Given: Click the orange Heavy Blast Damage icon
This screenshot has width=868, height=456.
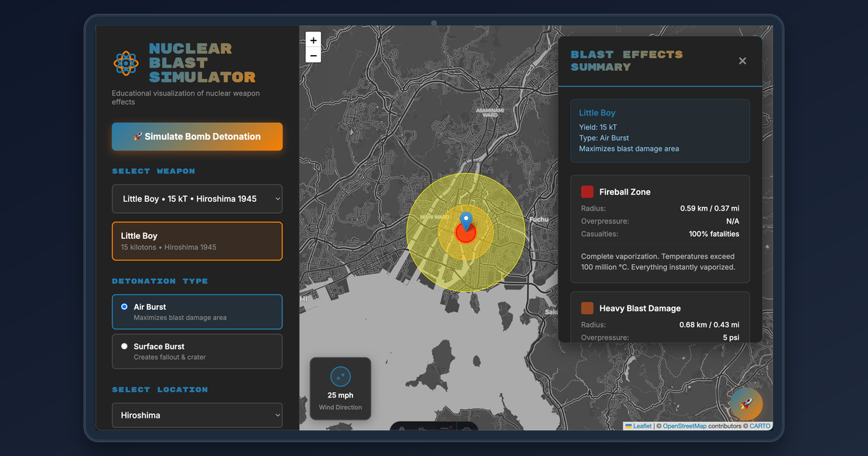Looking at the screenshot, I should tap(587, 308).
